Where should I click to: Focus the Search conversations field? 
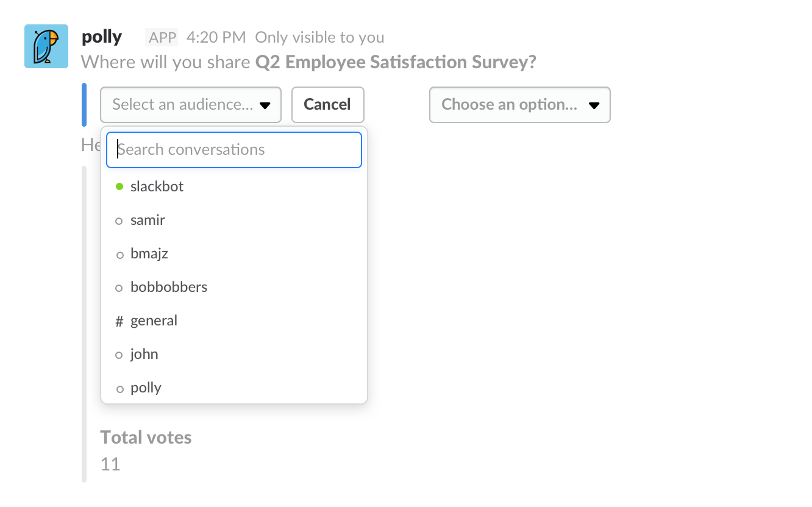234,150
